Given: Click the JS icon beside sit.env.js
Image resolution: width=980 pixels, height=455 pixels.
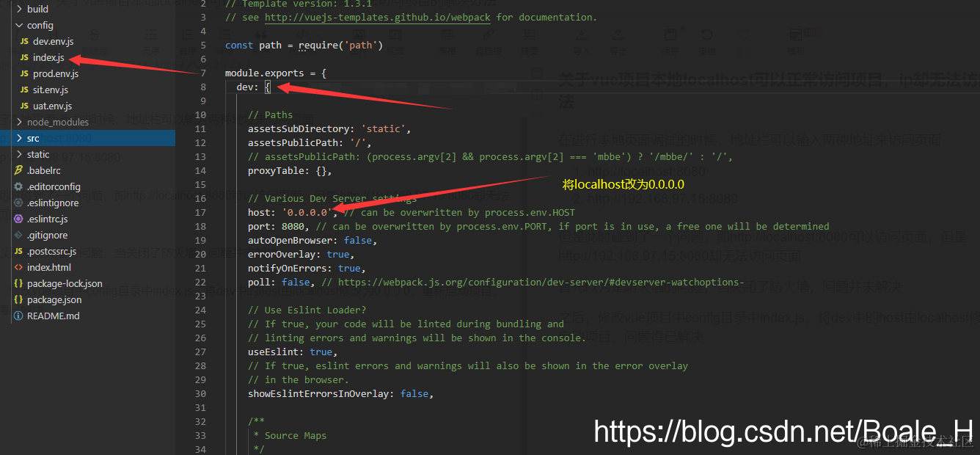Looking at the screenshot, I should coord(25,90).
